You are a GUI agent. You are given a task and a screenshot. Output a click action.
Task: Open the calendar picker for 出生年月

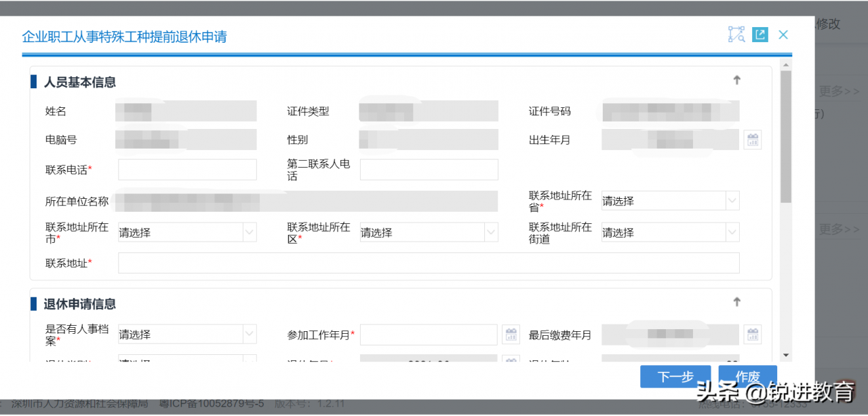(753, 139)
